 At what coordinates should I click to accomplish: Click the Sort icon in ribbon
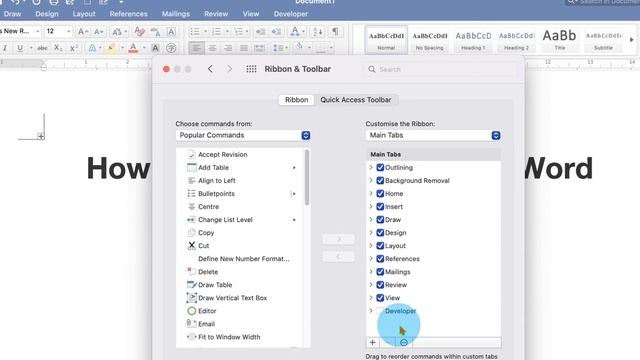[x=317, y=31]
